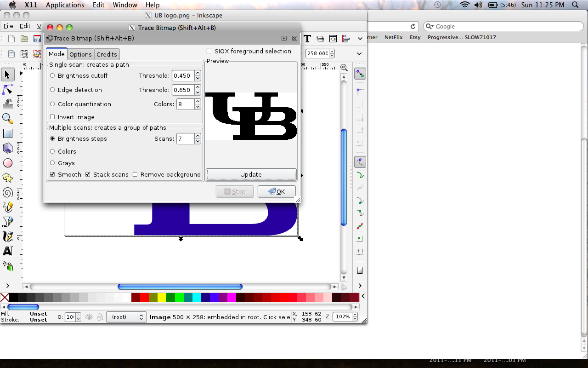Enable SIOX foreground selection checkbox
This screenshot has width=588, height=368.
(209, 51)
